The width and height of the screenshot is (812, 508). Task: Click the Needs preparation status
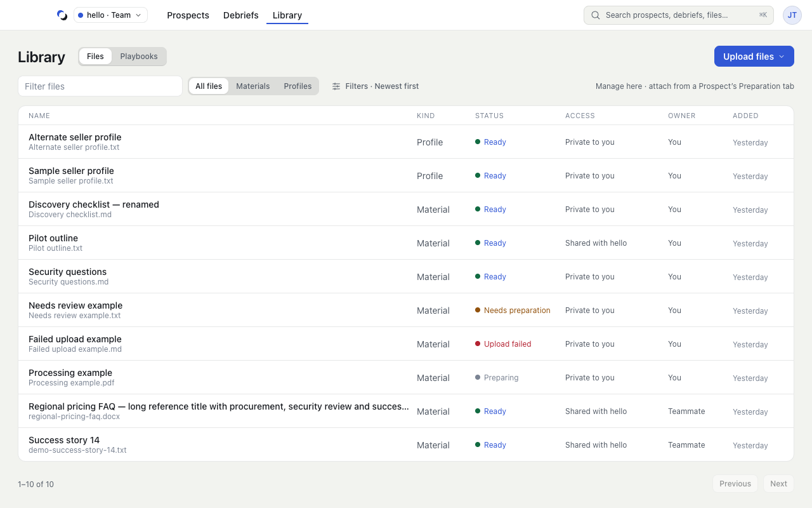click(513, 311)
